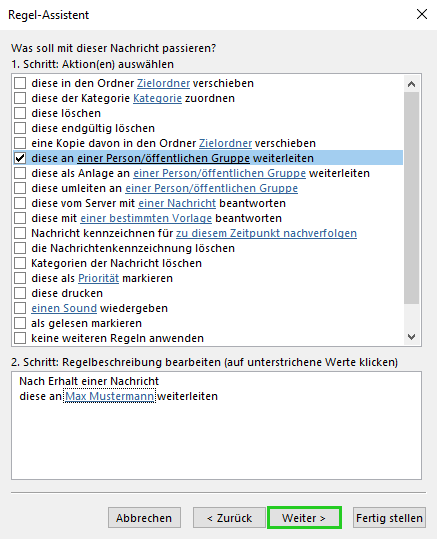Cancel the wizard with Abbrechen
This screenshot has width=437, height=539.
pyautogui.click(x=144, y=518)
